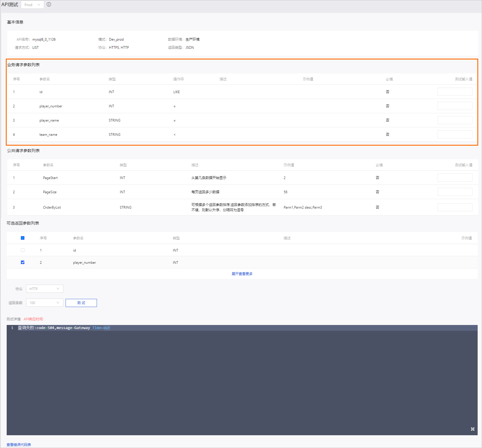The height and width of the screenshot is (448, 482).
Task: Click the 测试 button
Action: tap(81, 303)
